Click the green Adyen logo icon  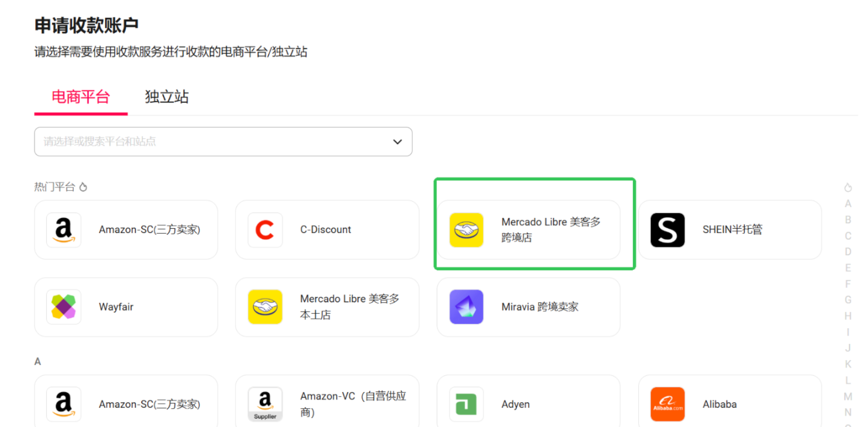pos(466,404)
